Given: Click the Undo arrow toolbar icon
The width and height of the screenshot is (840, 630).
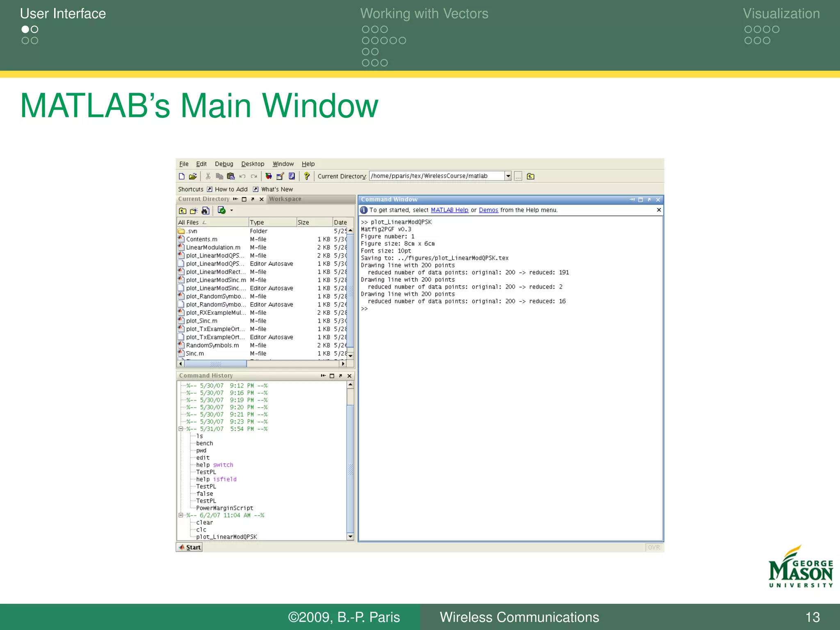Looking at the screenshot, I should tap(242, 176).
